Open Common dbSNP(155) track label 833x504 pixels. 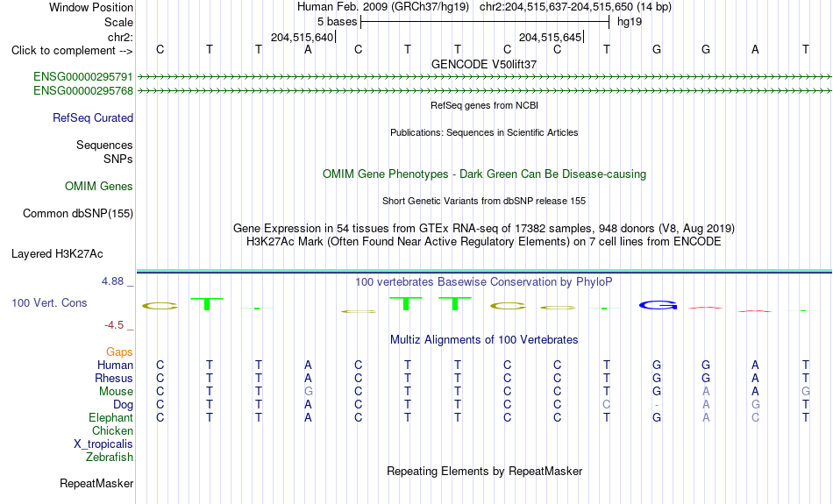click(x=77, y=214)
